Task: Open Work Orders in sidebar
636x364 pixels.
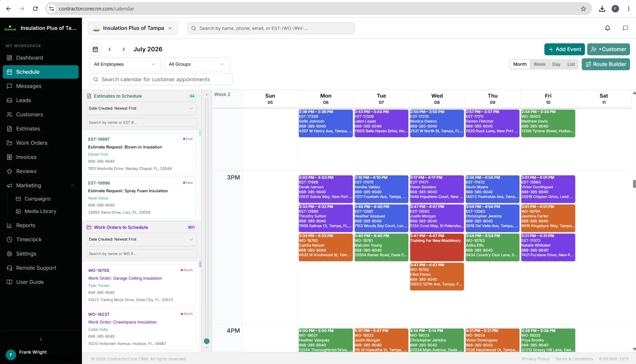Action: coord(41,143)
